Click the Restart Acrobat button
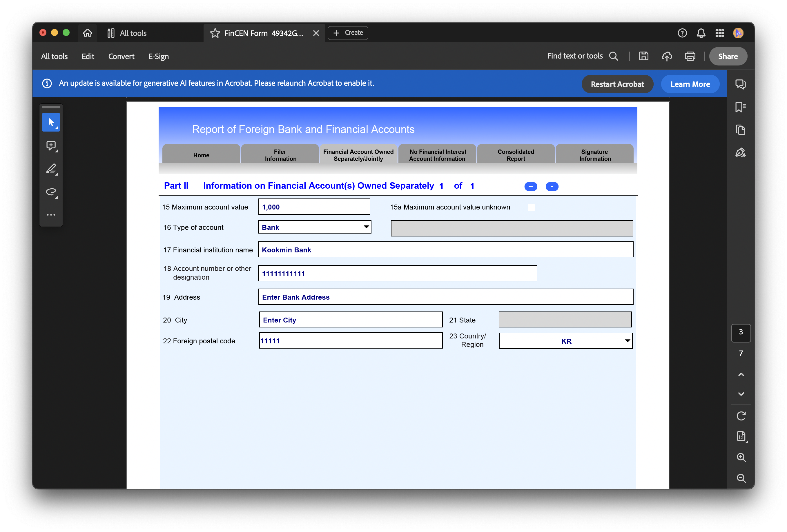Viewport: 787px width, 532px height. pyautogui.click(x=617, y=84)
